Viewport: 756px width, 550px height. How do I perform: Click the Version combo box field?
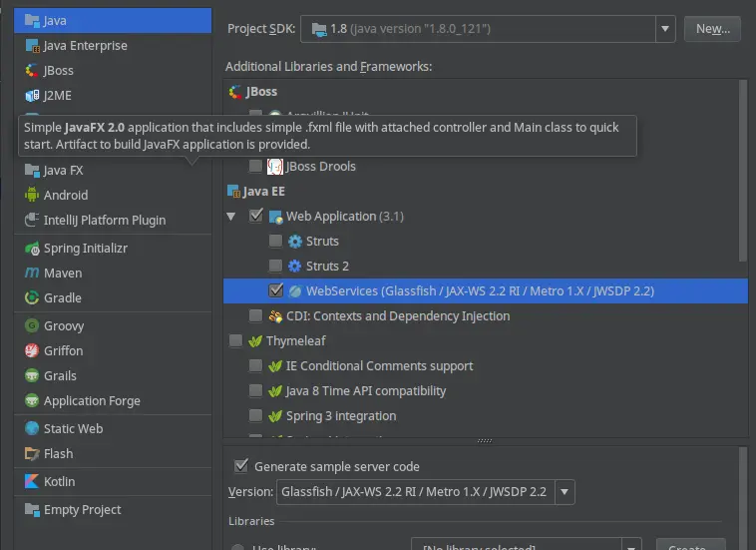pos(425,492)
